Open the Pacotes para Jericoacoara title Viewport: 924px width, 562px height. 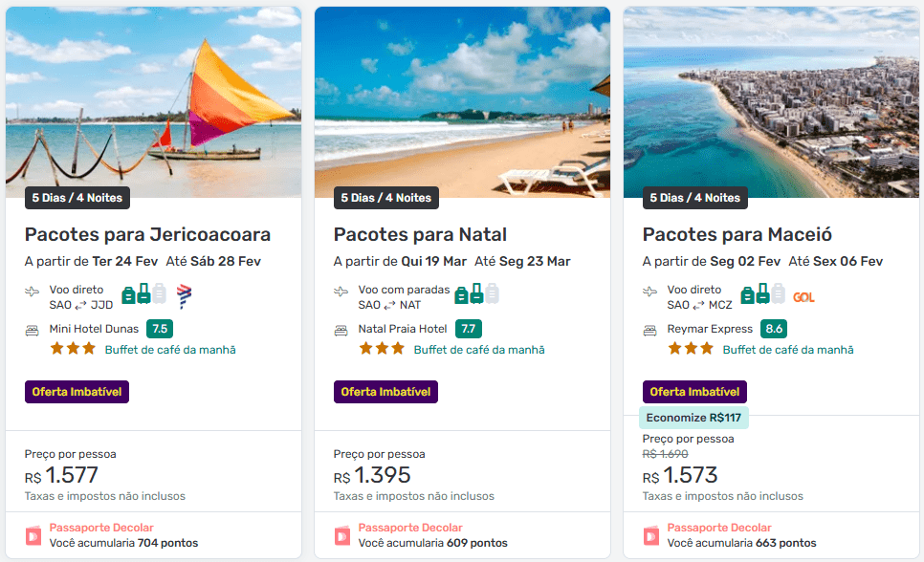[147, 234]
